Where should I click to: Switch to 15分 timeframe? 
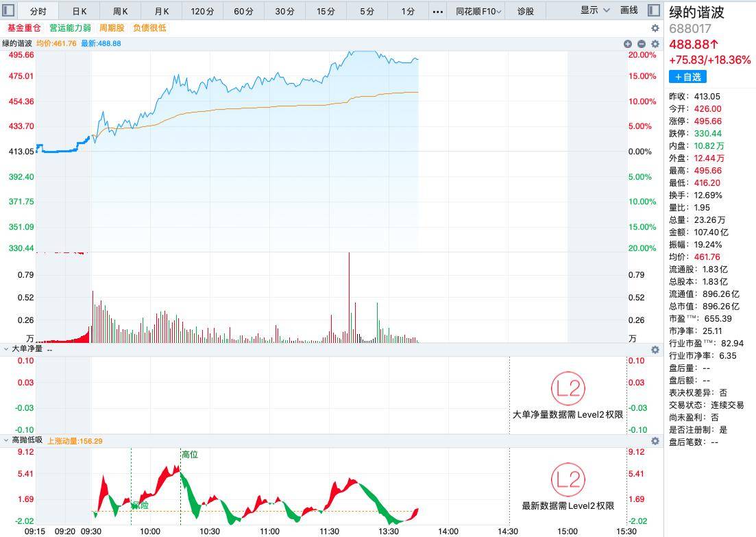[326, 11]
